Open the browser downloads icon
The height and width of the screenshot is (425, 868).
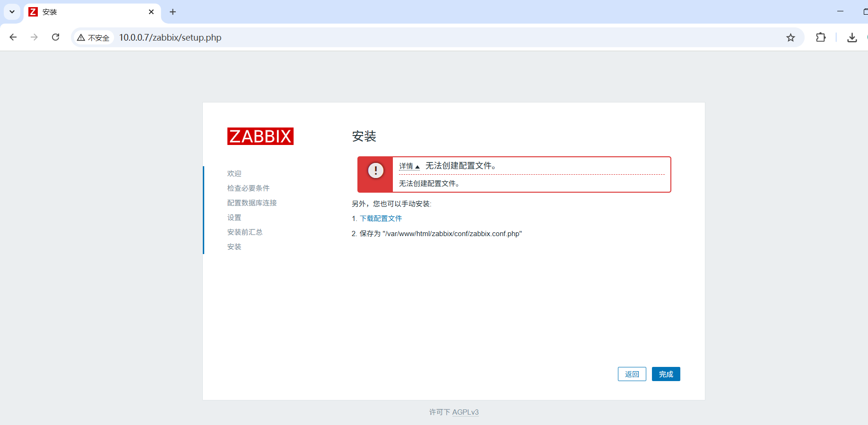pyautogui.click(x=852, y=37)
